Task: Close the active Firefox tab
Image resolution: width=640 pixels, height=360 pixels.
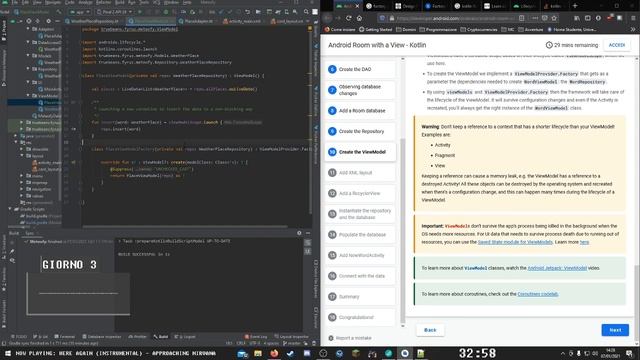Action: tap(358, 6)
